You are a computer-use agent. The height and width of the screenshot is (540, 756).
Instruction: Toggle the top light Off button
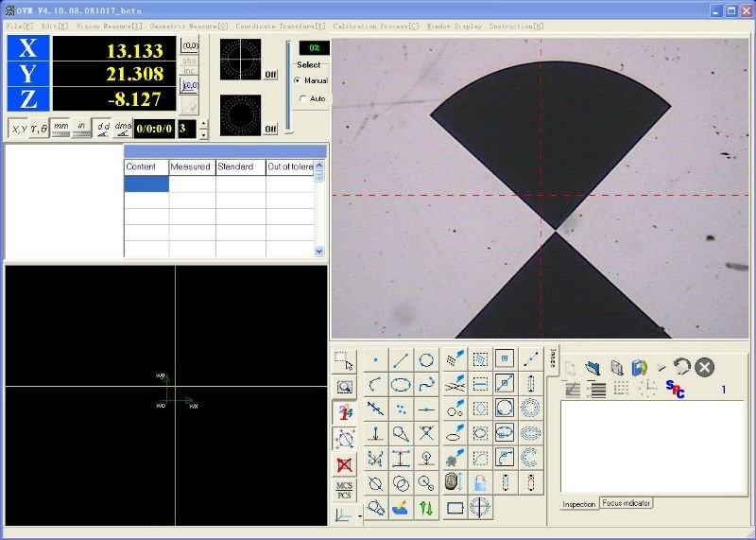point(270,74)
